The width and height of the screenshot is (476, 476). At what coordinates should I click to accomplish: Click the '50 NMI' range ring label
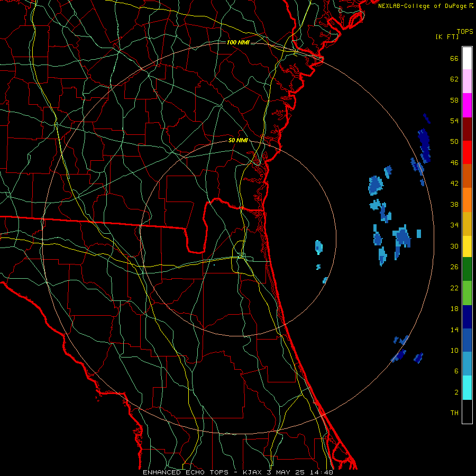(238, 140)
